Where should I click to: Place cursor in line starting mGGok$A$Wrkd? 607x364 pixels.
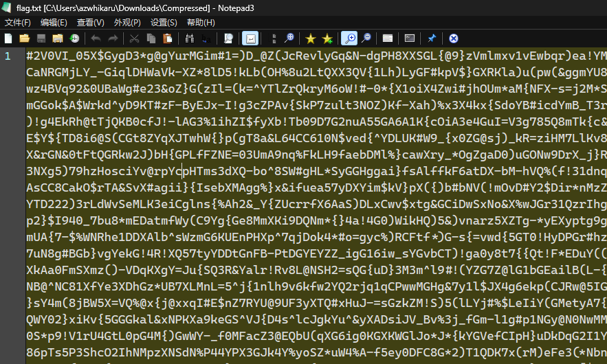click(x=316, y=105)
